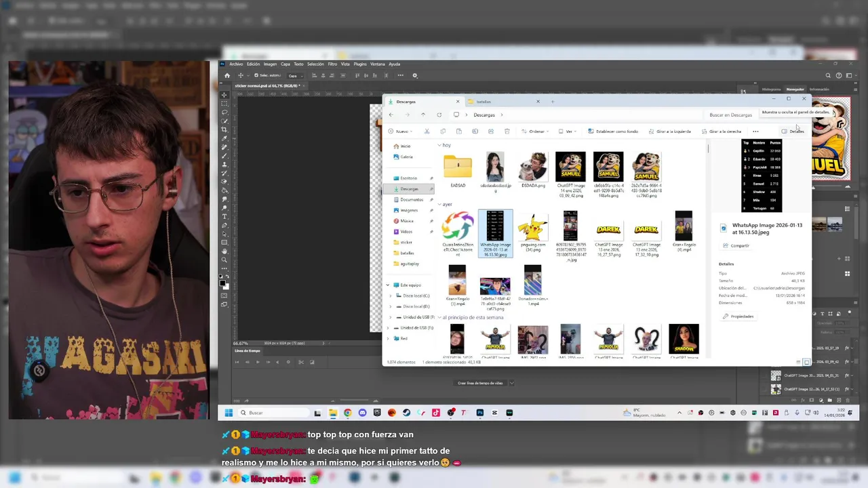Open Discord from the taskbar
The width and height of the screenshot is (868, 488).
coord(362,413)
